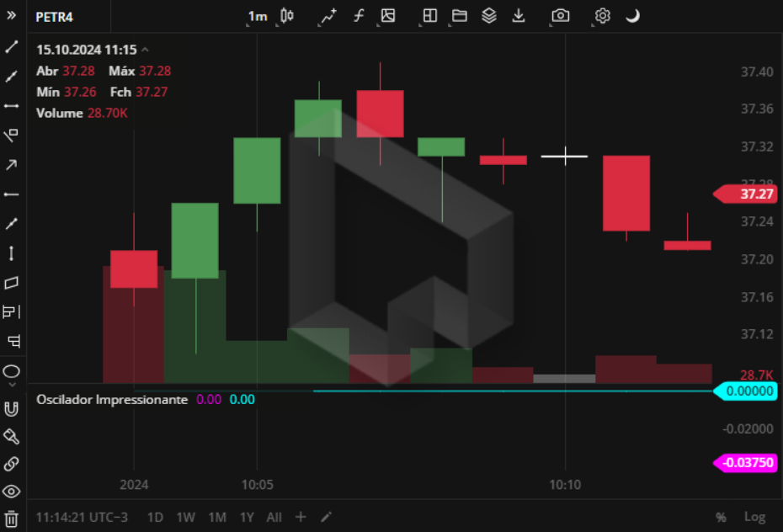
Task: Toggle Log scale button
Action: point(754,517)
